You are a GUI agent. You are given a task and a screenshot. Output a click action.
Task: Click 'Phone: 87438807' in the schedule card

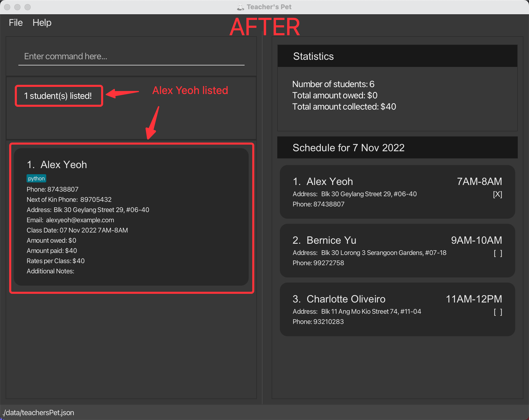pyautogui.click(x=319, y=204)
